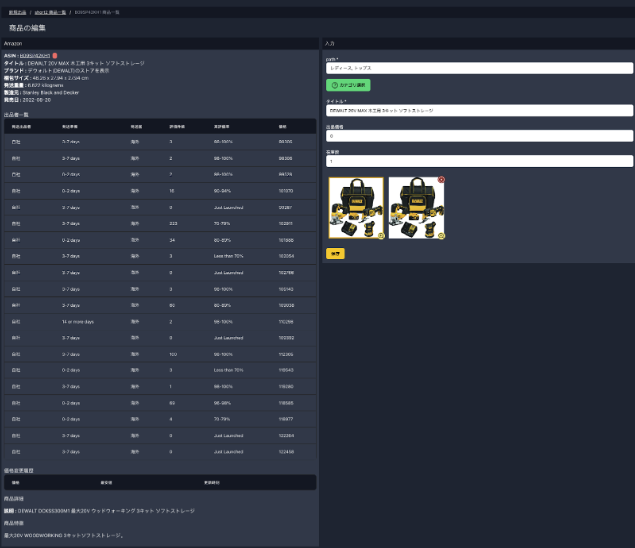Zoom the second product image via the magnifier icon
The height and width of the screenshot is (548, 635).
click(441, 236)
